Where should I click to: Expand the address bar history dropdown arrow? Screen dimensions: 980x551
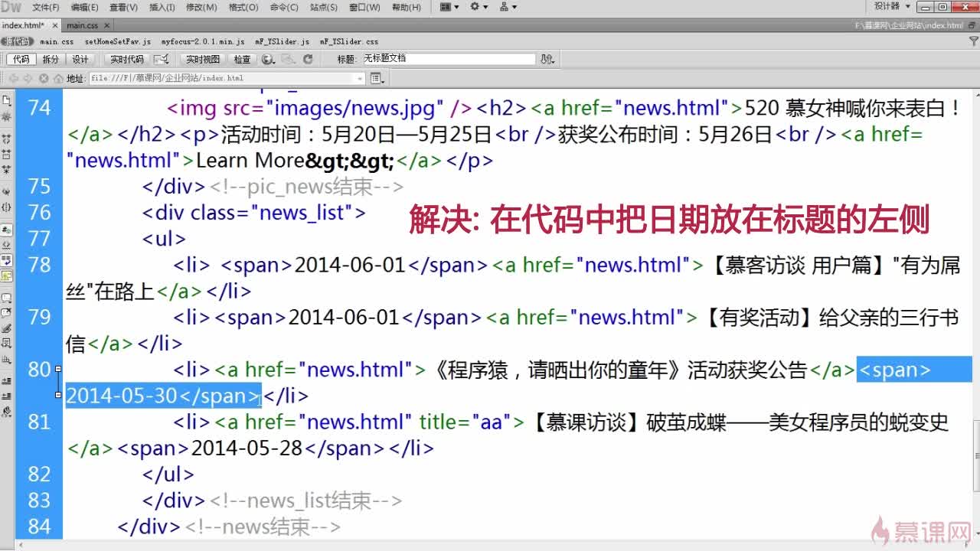pos(361,78)
